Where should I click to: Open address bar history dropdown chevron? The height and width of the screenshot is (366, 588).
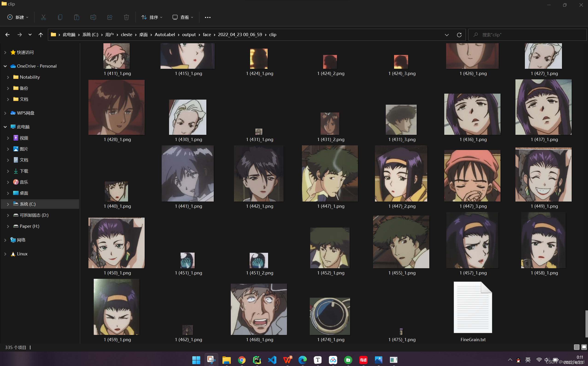[x=447, y=35]
